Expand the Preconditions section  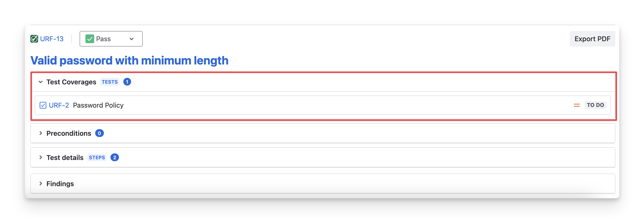point(41,133)
